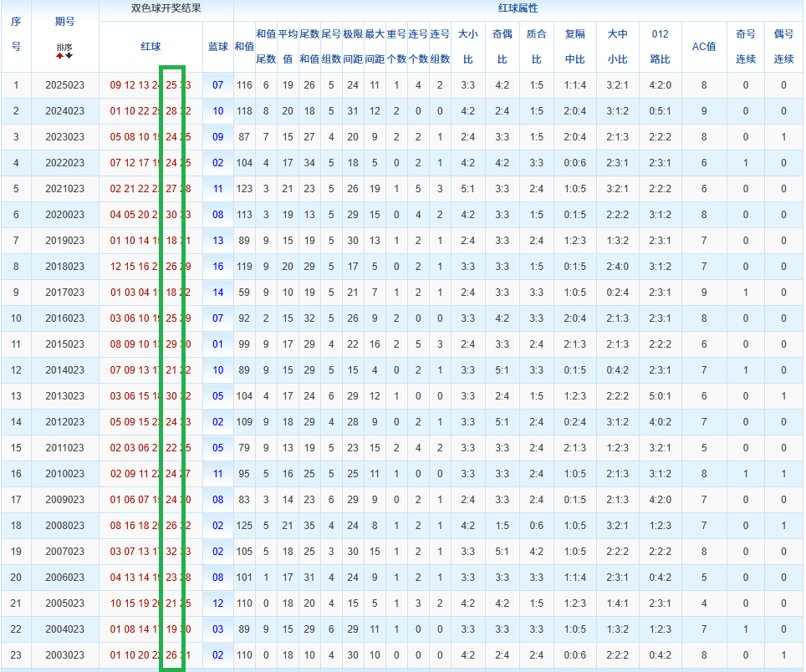Select the 红球 column header
806x672 pixels.
pyautogui.click(x=150, y=47)
